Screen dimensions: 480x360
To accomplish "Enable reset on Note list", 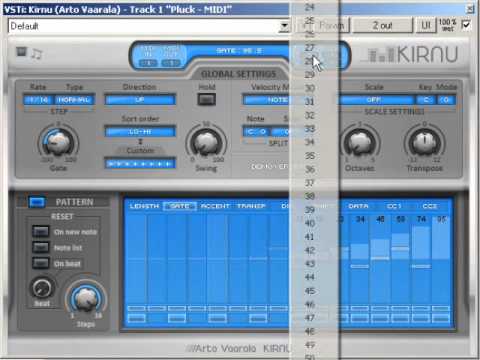I will (41, 247).
